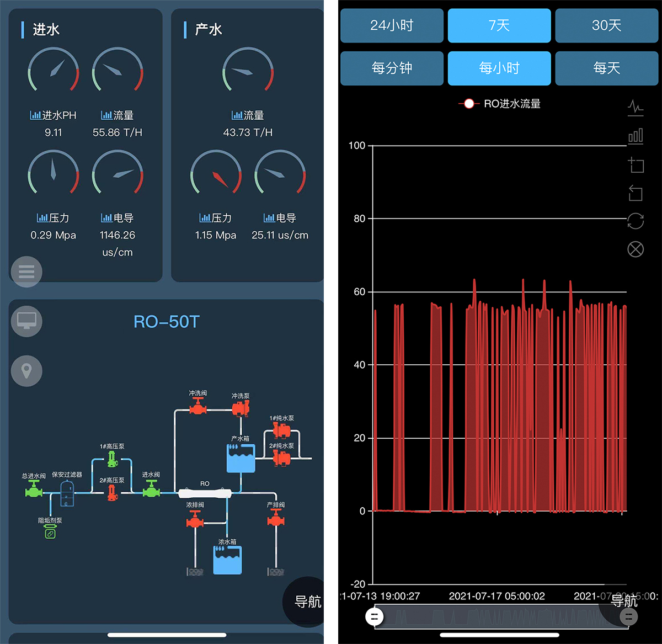
Task: Switch chart to bar view icon
Action: (x=636, y=136)
